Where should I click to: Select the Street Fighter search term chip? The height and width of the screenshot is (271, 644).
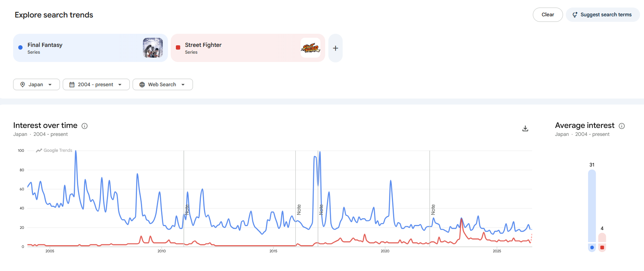point(248,48)
